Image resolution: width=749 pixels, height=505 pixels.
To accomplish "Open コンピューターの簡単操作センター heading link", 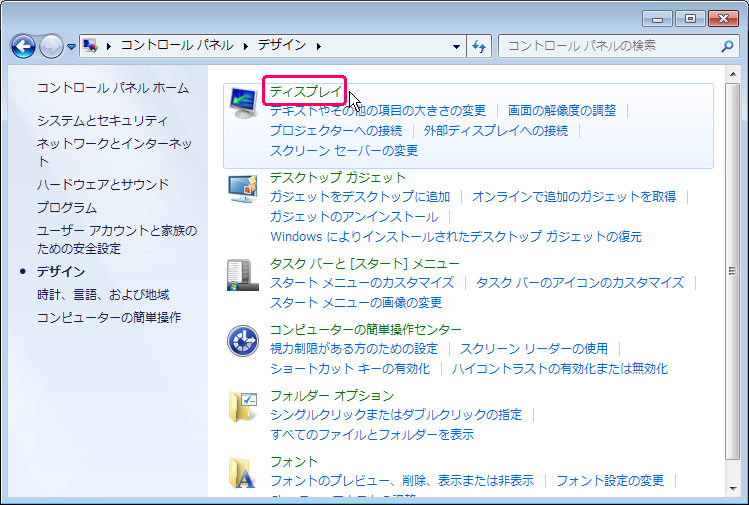I will pos(365,329).
